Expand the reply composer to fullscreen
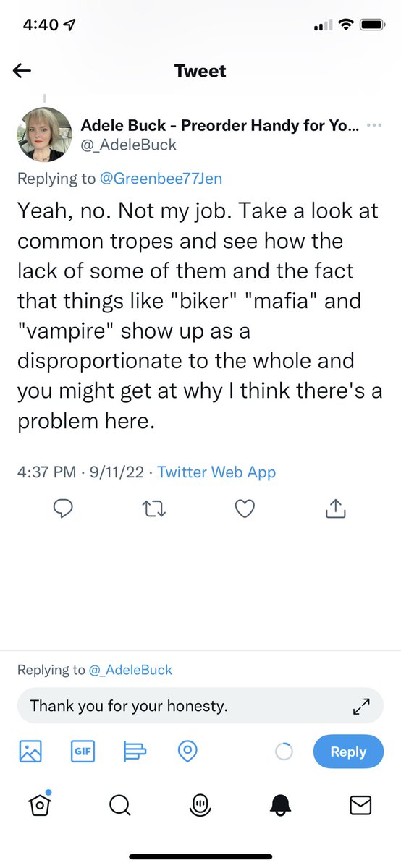The height and width of the screenshot is (868, 401). (361, 707)
